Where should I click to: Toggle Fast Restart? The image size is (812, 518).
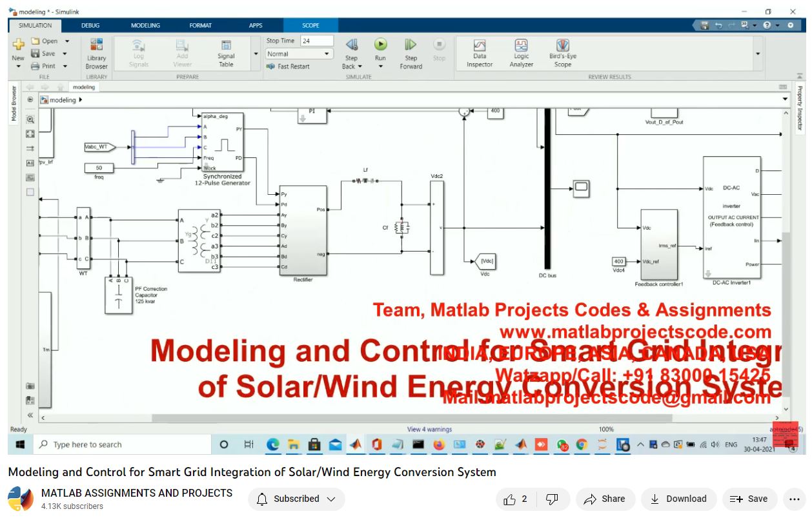pyautogui.click(x=288, y=66)
